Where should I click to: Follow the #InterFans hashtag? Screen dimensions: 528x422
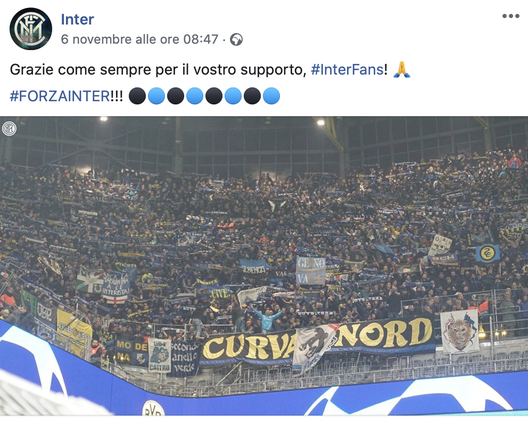click(x=347, y=70)
